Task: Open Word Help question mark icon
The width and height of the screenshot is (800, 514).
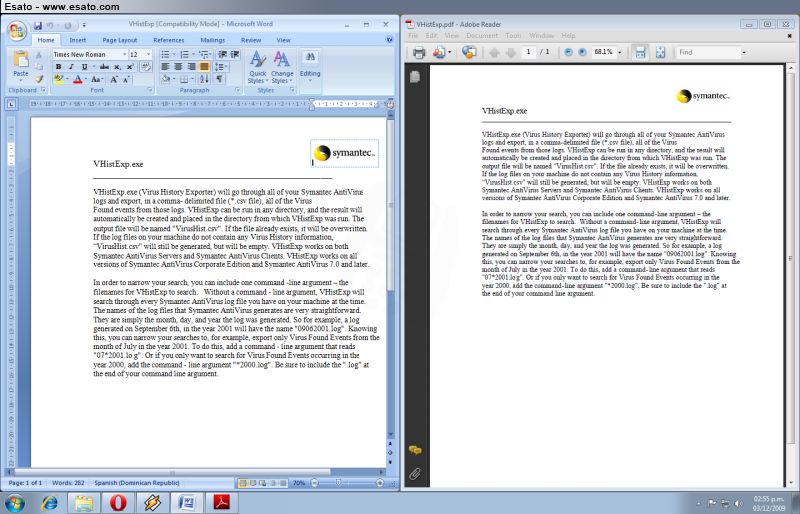Action: click(389, 40)
